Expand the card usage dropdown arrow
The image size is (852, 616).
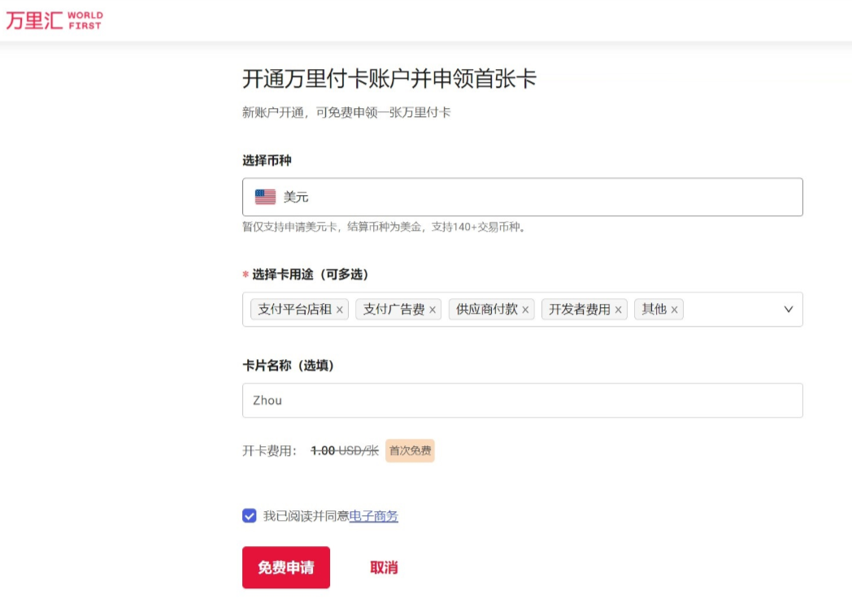coord(788,310)
